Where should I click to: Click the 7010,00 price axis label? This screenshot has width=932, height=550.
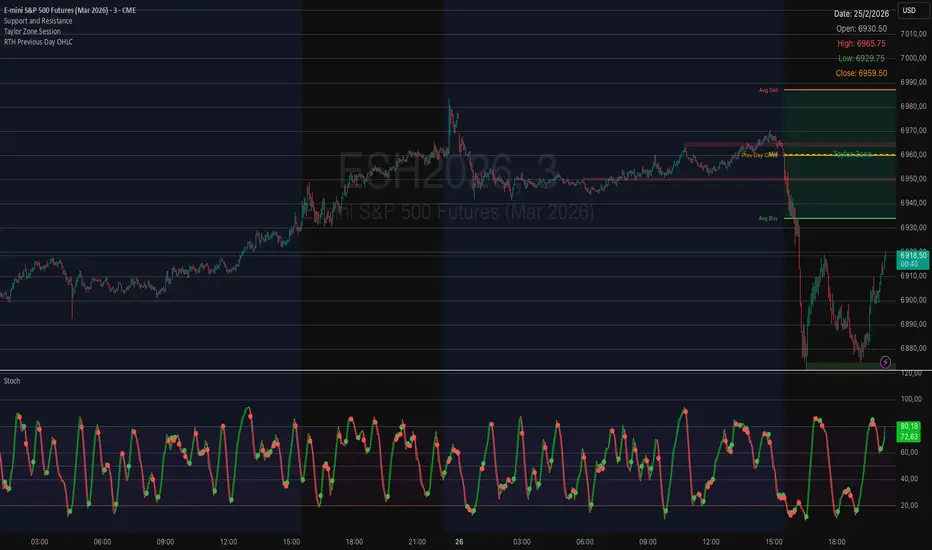coord(913,34)
